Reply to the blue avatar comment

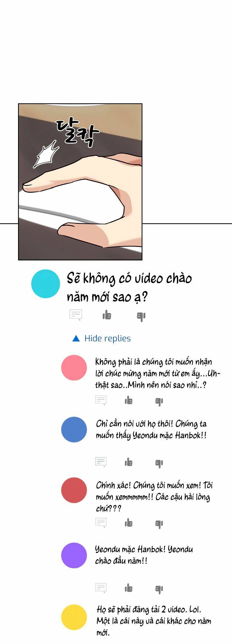101,462
